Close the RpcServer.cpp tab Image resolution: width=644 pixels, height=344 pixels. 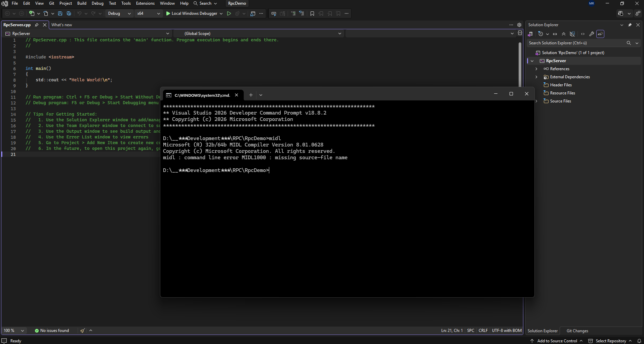(x=44, y=25)
